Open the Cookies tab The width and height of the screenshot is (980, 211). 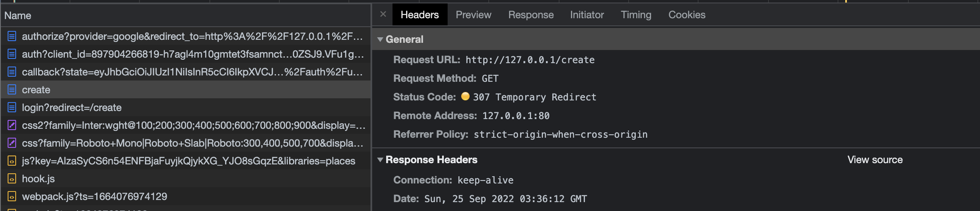(x=687, y=15)
